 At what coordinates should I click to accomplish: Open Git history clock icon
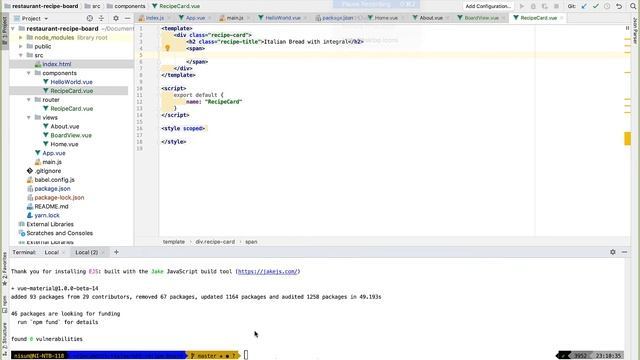607,6
